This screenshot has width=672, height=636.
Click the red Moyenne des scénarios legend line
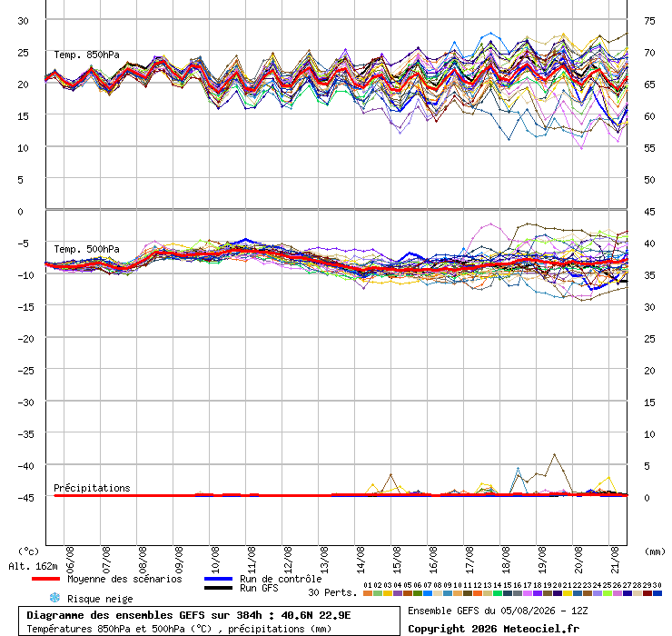(45, 579)
